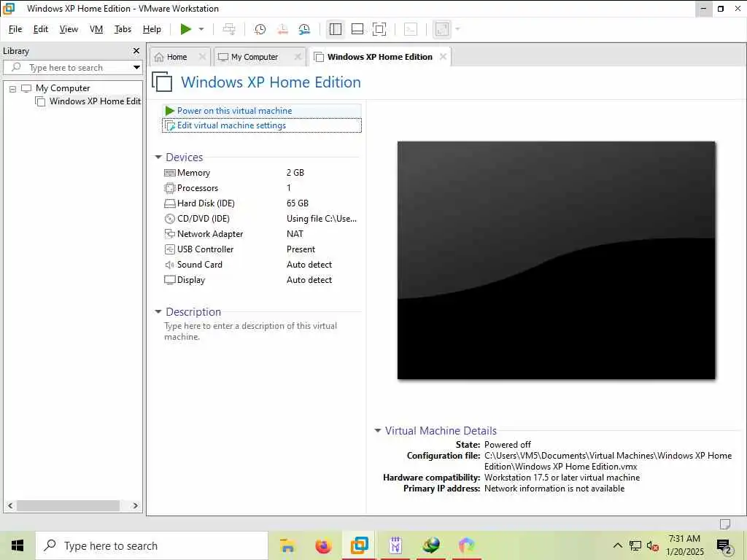Open File Explorer from taskbar
Screen dimensions: 747x560
click(287, 545)
